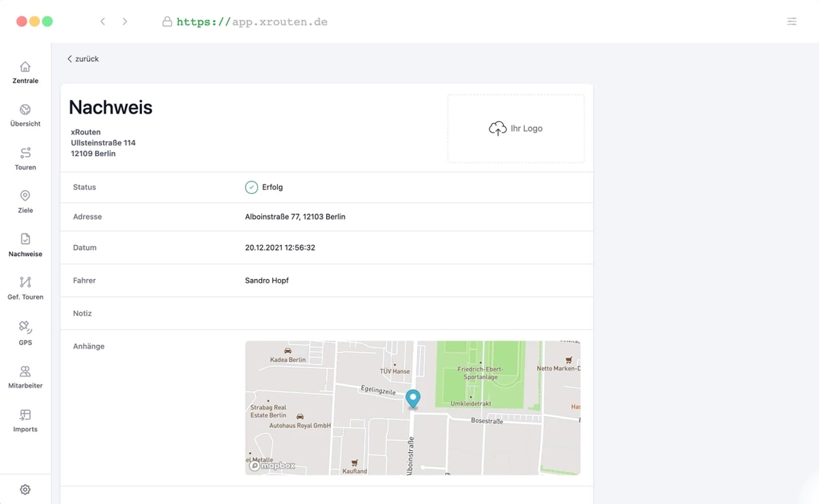
Task: Click the blue map location marker
Action: [x=413, y=398]
